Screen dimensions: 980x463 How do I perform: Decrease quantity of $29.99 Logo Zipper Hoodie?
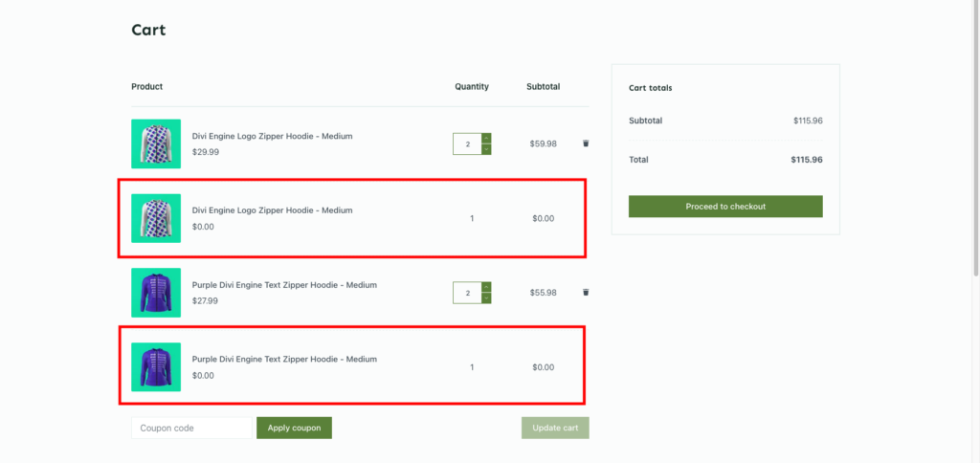tap(486, 149)
